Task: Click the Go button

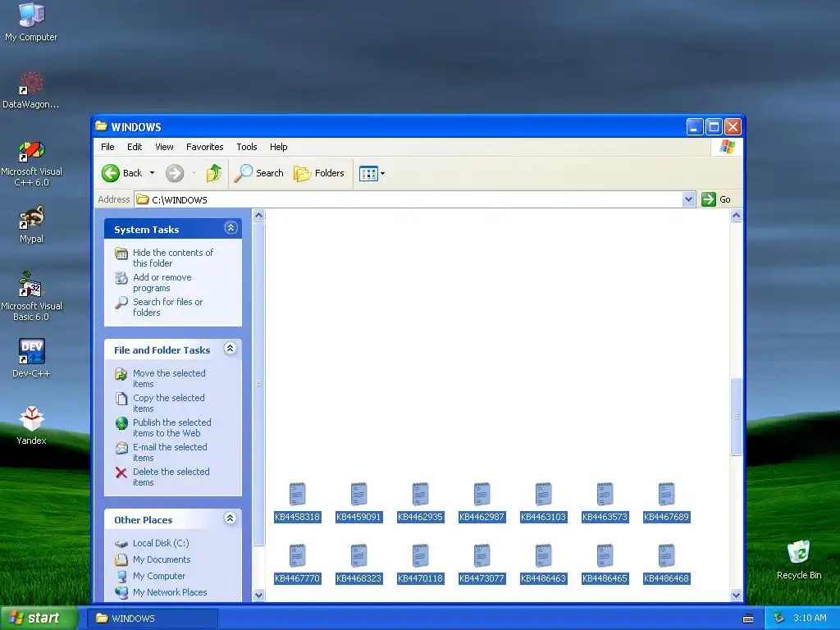Action: (716, 199)
